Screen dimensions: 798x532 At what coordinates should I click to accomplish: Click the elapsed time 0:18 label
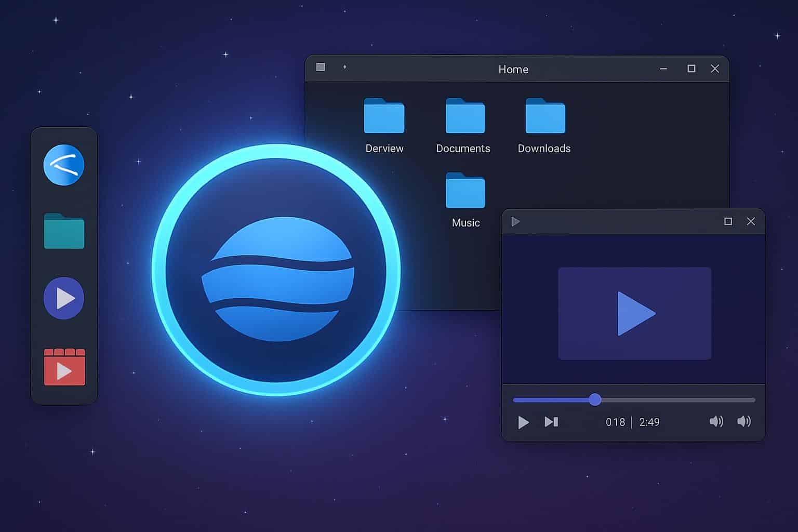pos(615,422)
